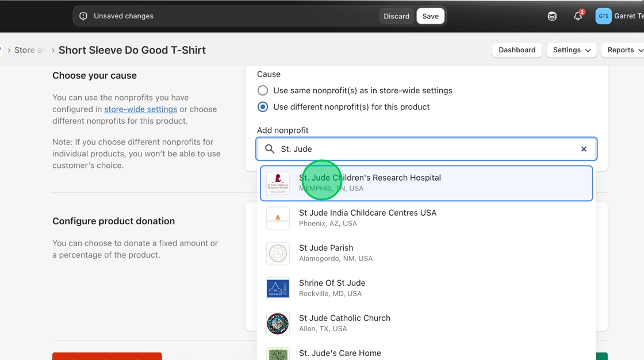The height and width of the screenshot is (360, 644).
Task: Save the unsaved changes
Action: tap(430, 16)
